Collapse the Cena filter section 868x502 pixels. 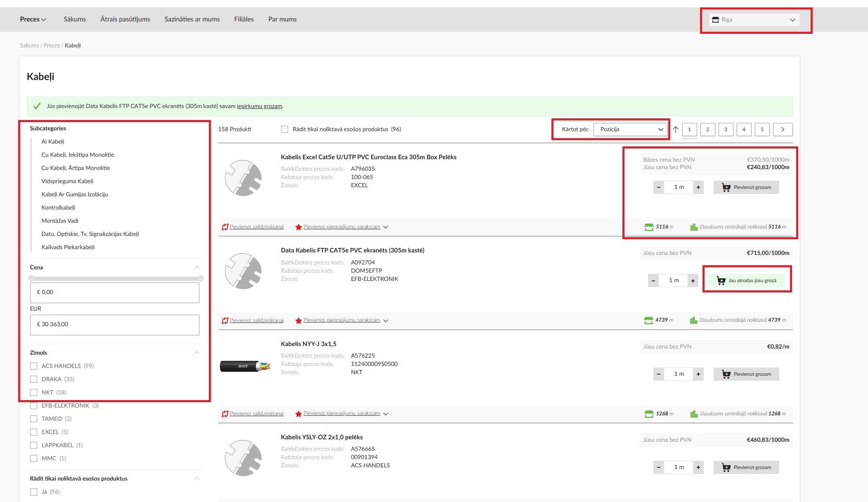197,267
